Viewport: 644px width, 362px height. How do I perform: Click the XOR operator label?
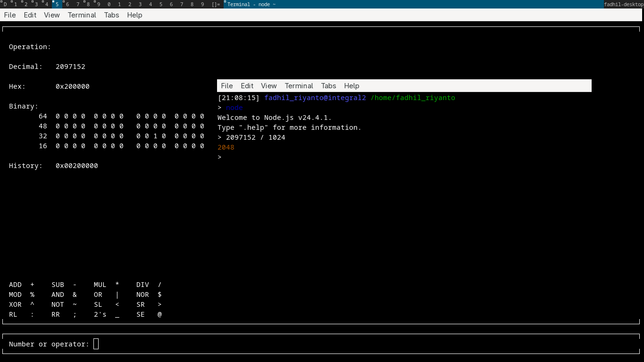15,304
